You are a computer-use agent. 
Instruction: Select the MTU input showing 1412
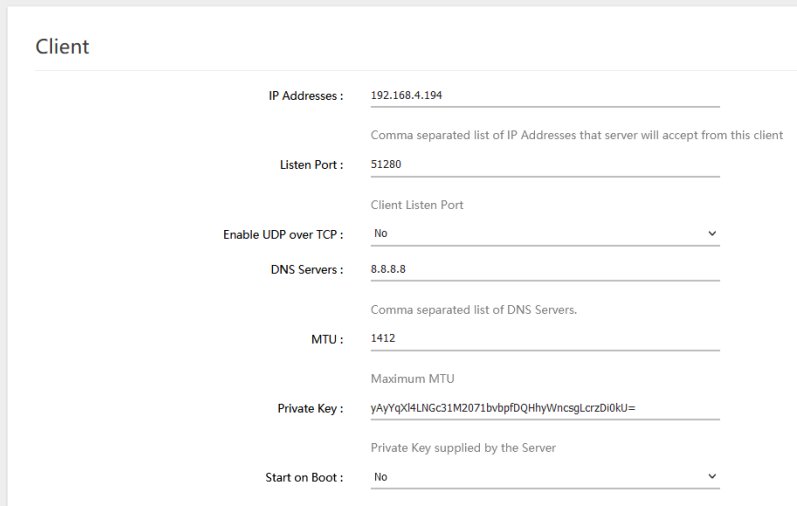[x=544, y=339]
